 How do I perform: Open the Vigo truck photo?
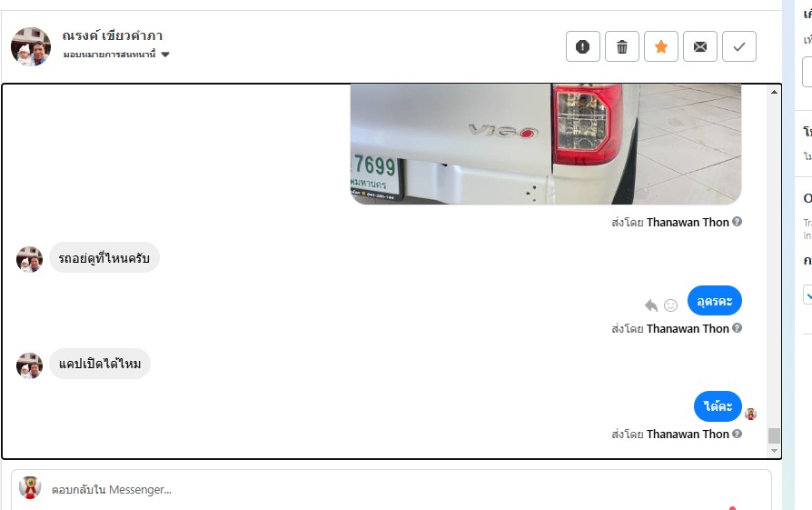click(546, 144)
